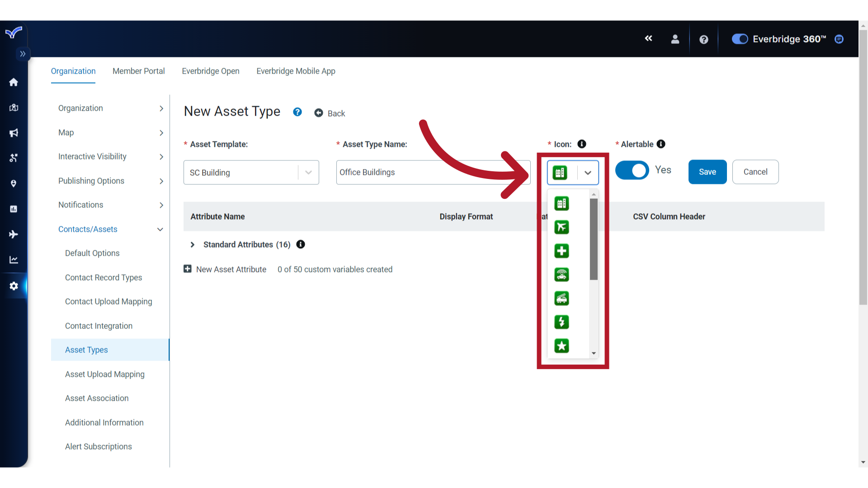The image size is (868, 488).
Task: Open Asset Upload Mapping
Action: (x=105, y=374)
